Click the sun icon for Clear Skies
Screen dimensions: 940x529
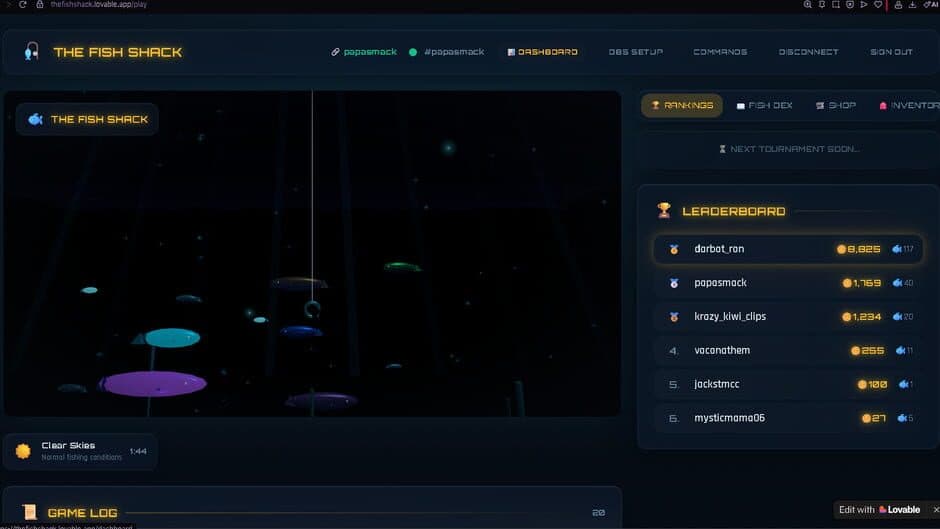pos(23,451)
